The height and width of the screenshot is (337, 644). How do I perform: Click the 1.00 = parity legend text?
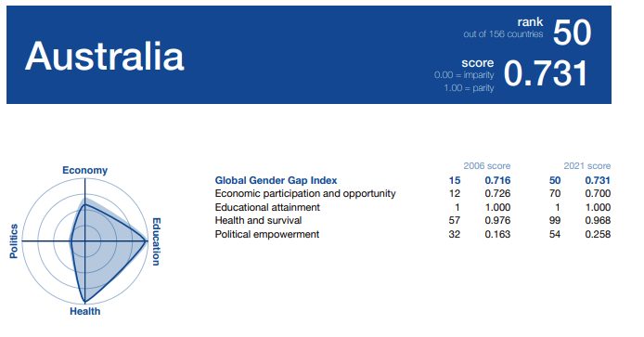click(x=469, y=88)
